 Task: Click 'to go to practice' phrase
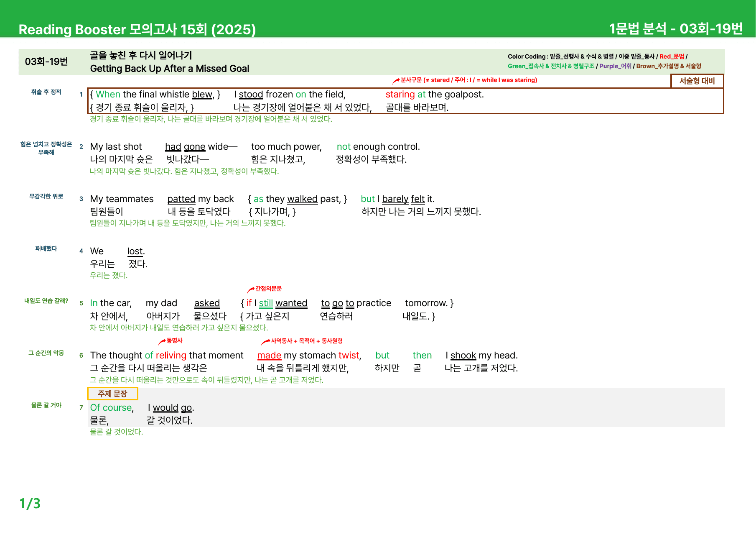tap(356, 303)
